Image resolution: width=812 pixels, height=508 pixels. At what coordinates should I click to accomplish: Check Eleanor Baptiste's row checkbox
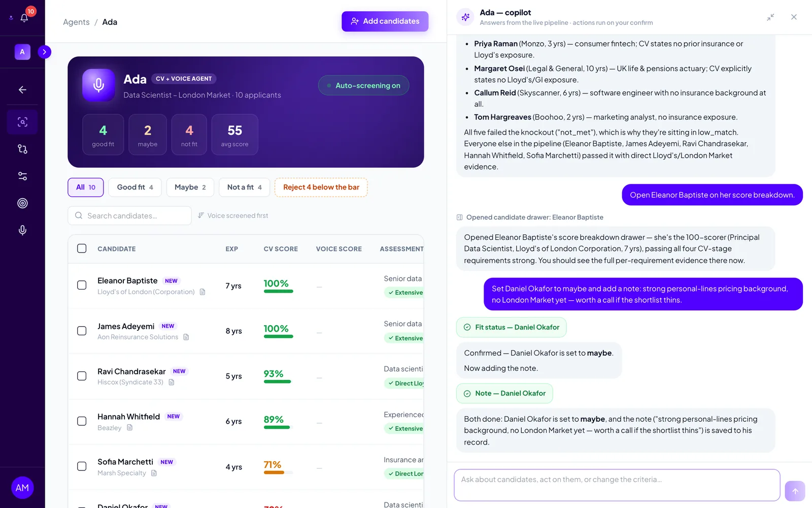click(82, 285)
